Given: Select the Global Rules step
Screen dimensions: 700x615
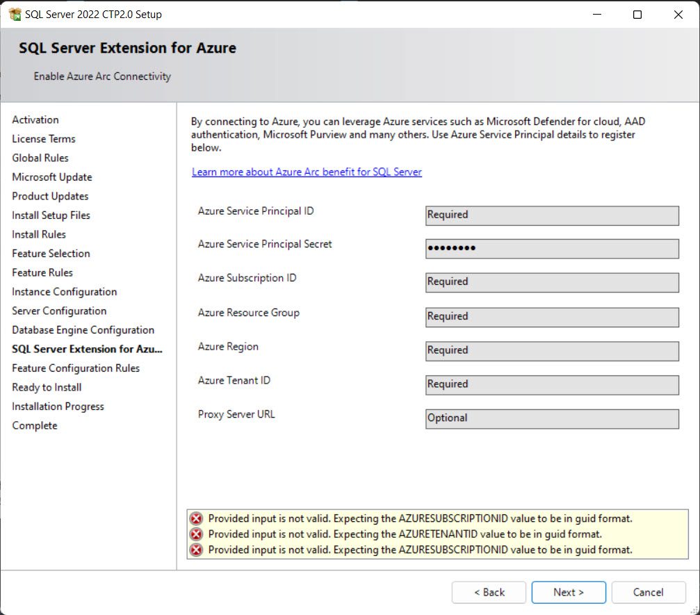Looking at the screenshot, I should [x=40, y=158].
